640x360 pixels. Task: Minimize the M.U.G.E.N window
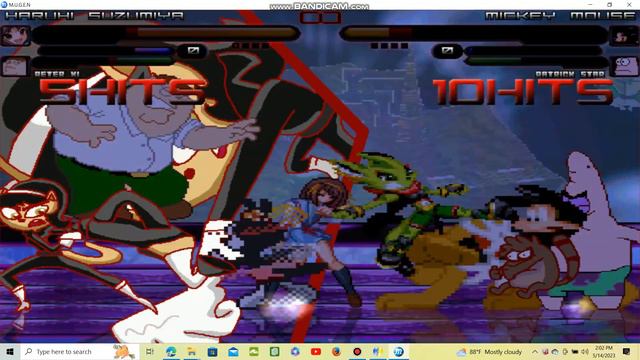pyautogui.click(x=590, y=4)
